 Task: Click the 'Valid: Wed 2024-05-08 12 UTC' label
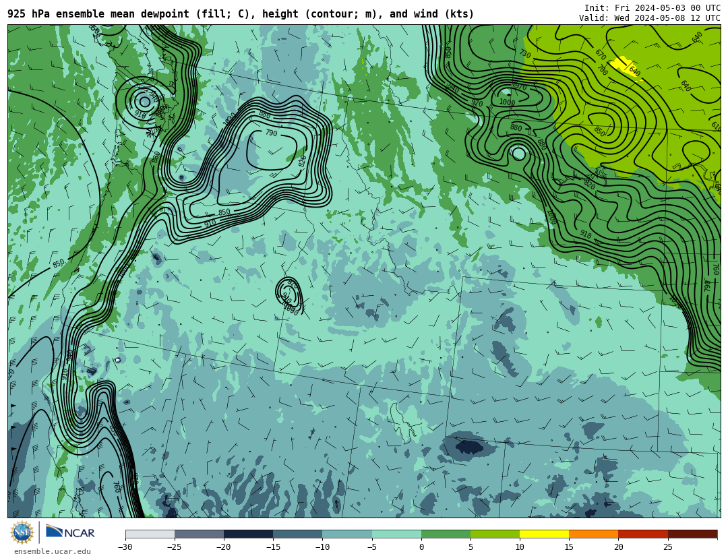[650, 18]
